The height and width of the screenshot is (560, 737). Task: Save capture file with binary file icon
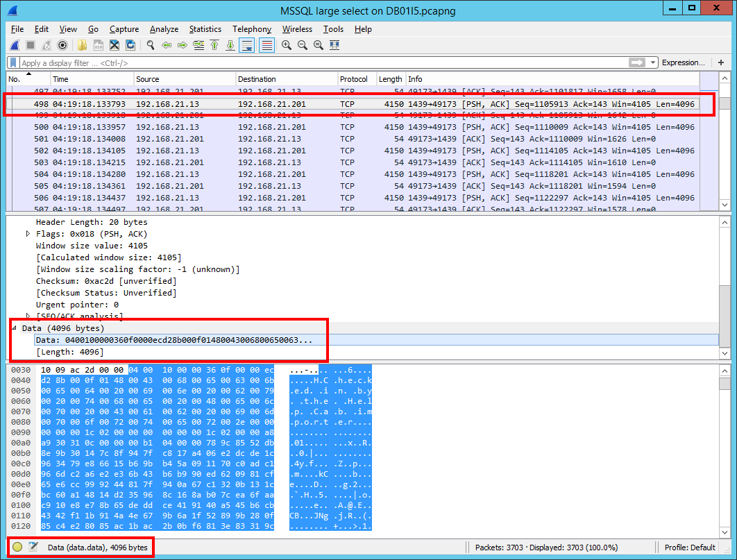[x=99, y=45]
